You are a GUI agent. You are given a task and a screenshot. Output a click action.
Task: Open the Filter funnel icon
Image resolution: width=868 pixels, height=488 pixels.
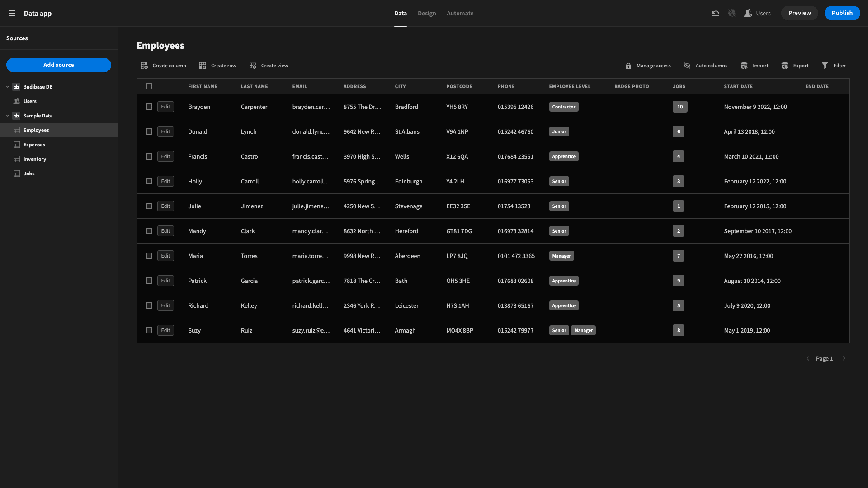(x=825, y=66)
